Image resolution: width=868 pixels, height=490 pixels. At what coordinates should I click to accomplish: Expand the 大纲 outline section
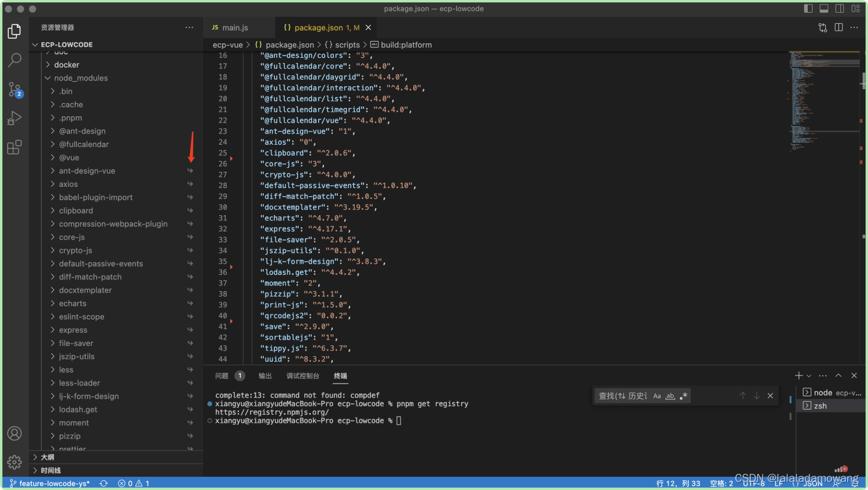tap(116, 457)
